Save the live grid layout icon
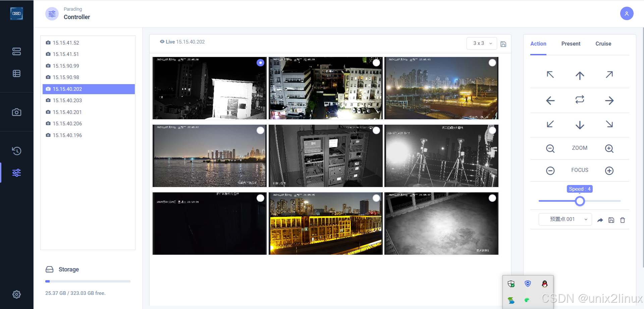Viewport: 644px width, 309px height. [503, 44]
